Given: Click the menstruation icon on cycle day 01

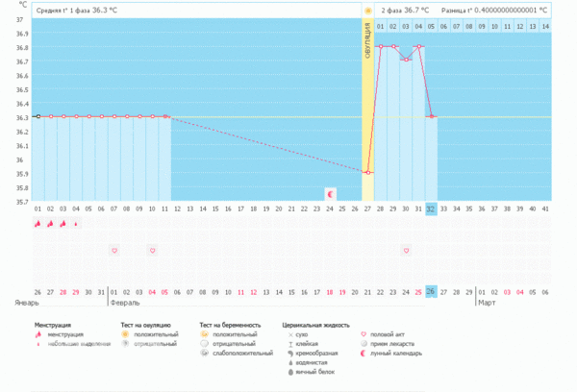Looking at the screenshot, I should (38, 223).
